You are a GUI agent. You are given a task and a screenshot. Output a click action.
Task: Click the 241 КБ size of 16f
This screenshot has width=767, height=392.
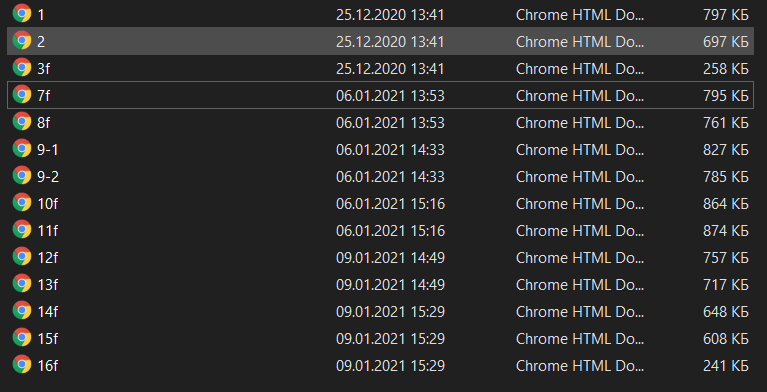(725, 366)
